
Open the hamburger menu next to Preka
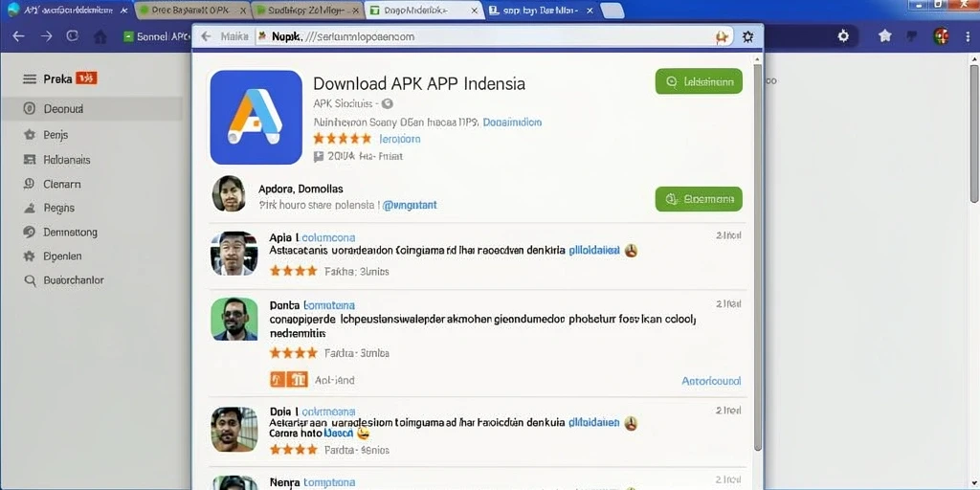pyautogui.click(x=30, y=78)
